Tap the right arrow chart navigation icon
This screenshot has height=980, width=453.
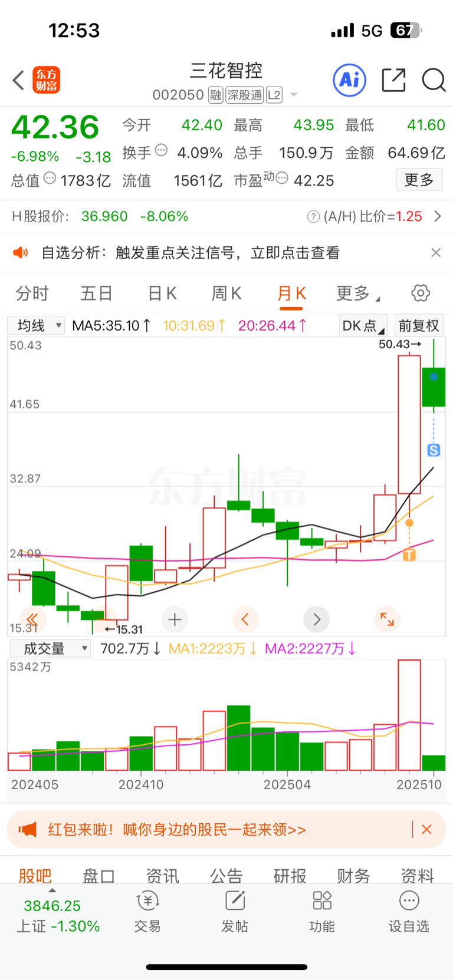(x=316, y=619)
